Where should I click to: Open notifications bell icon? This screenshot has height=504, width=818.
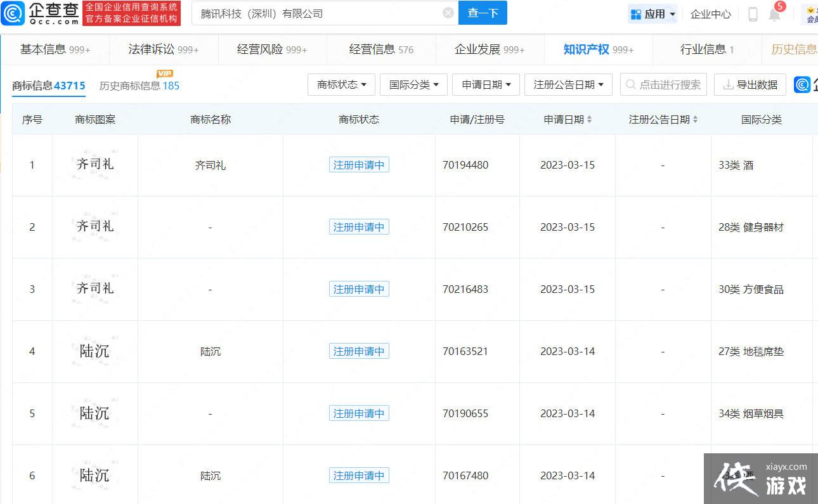pyautogui.click(x=774, y=15)
